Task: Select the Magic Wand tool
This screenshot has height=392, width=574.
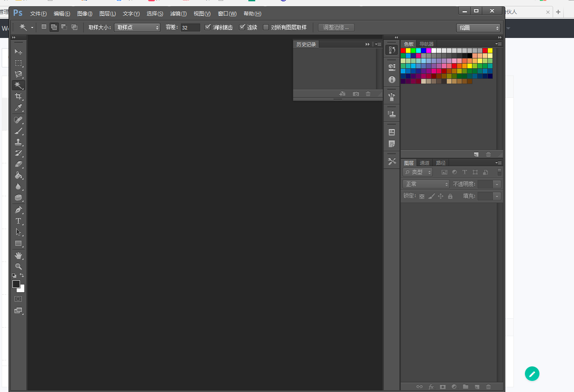Action: [18, 85]
